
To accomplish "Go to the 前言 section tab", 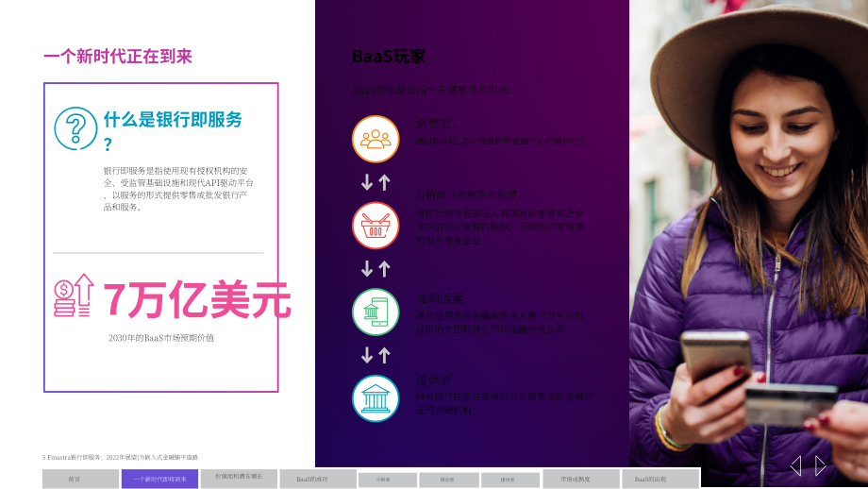I will pyautogui.click(x=80, y=479).
